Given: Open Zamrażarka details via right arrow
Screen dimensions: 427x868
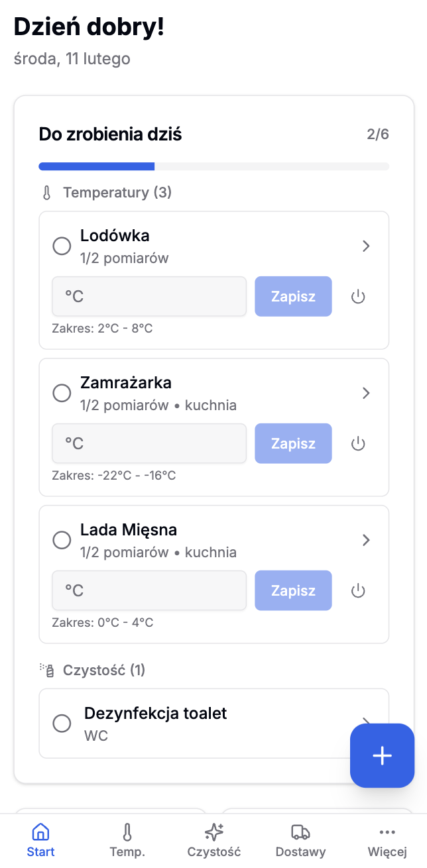Looking at the screenshot, I should (366, 393).
